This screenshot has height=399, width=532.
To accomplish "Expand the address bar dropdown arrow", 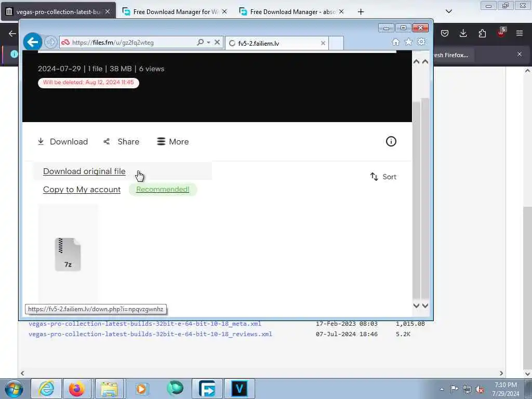I will pyautogui.click(x=209, y=43).
